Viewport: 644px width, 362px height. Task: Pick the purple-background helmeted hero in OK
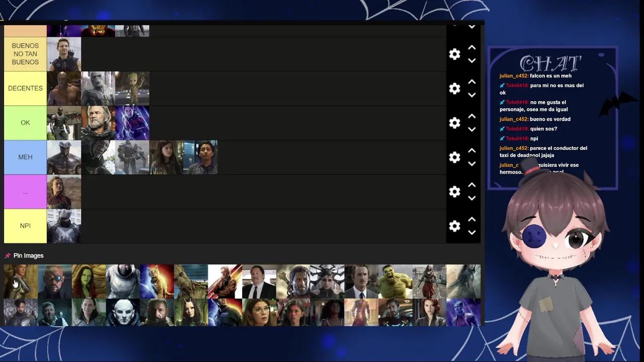(x=132, y=123)
